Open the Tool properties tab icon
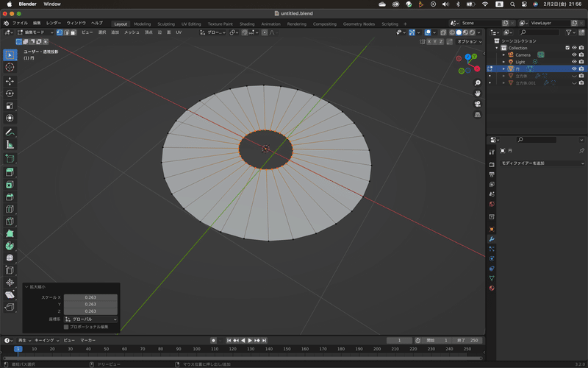 (492, 152)
